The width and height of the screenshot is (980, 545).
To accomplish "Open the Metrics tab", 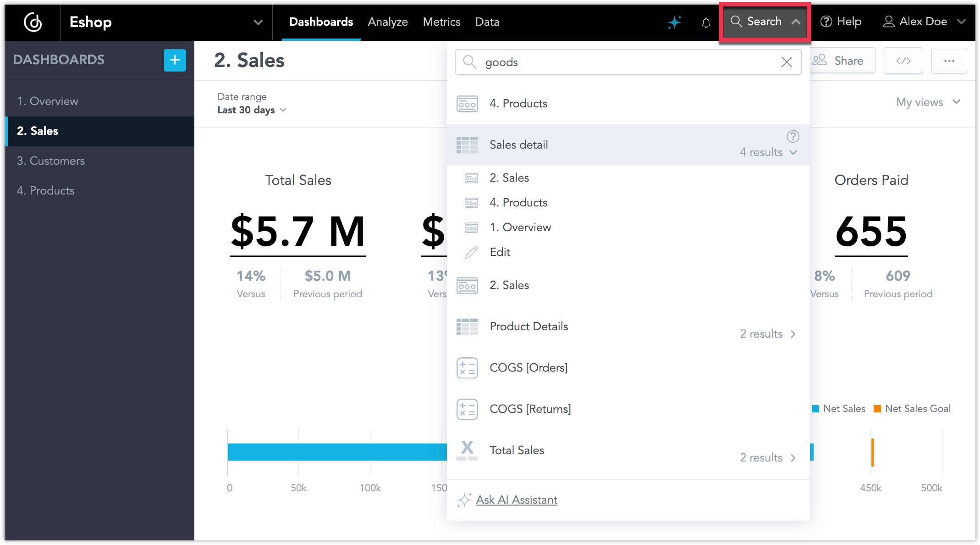I will [441, 22].
